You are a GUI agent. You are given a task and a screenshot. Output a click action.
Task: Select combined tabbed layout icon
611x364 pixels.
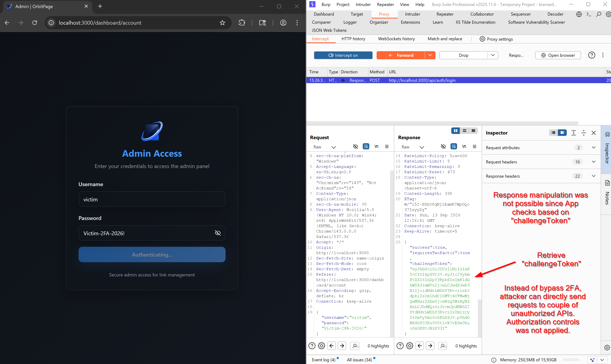pos(473,131)
